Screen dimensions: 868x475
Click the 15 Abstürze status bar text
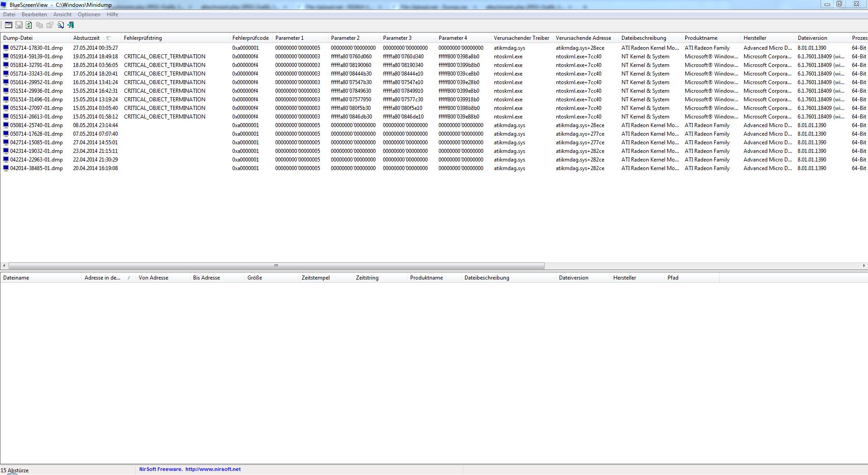tap(14, 470)
